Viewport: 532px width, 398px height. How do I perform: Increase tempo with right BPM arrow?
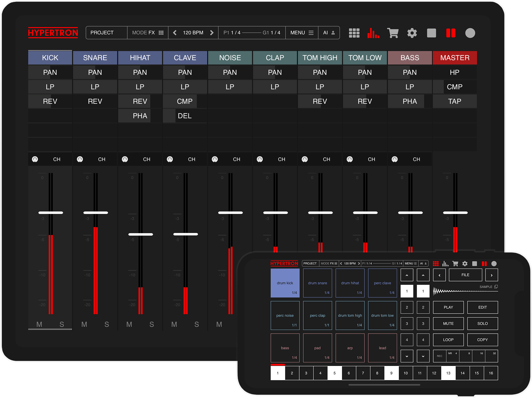[212, 33]
